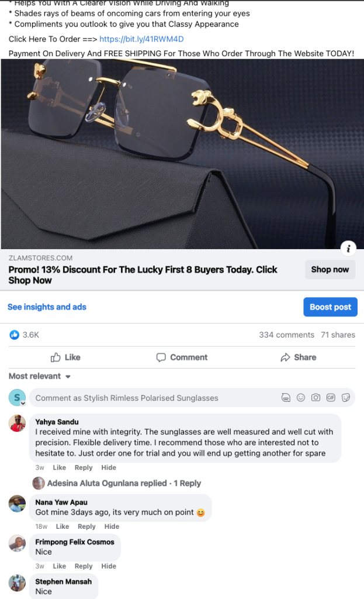Add a GIF to the comment

pos(331,398)
